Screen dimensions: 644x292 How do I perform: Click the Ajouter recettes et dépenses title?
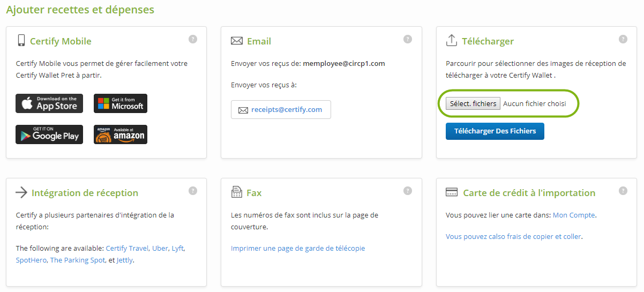(x=80, y=10)
